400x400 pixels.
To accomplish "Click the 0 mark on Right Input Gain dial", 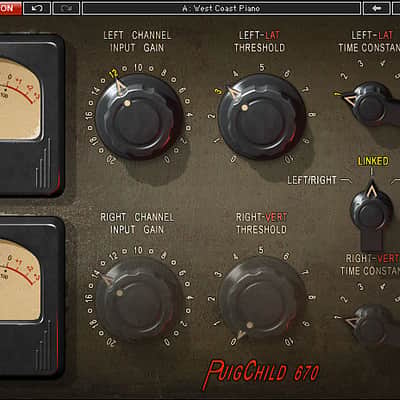I will pyautogui.click(x=167, y=342).
